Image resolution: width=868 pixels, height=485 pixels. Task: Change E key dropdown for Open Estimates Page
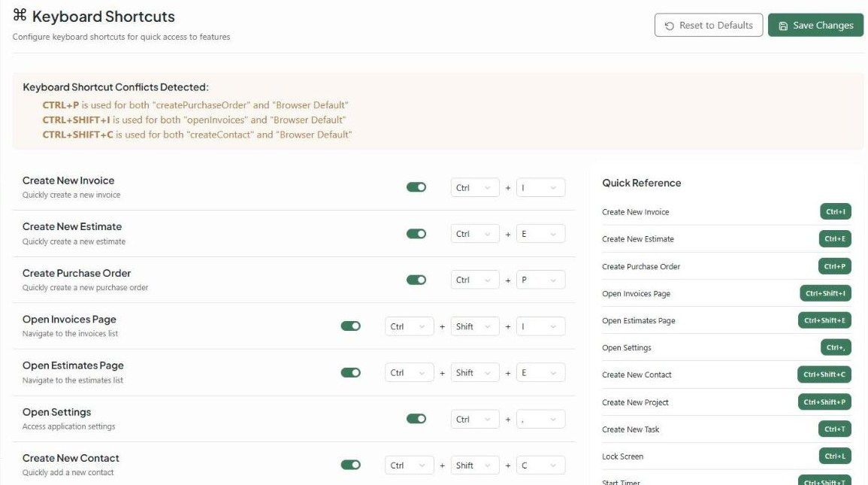click(541, 373)
